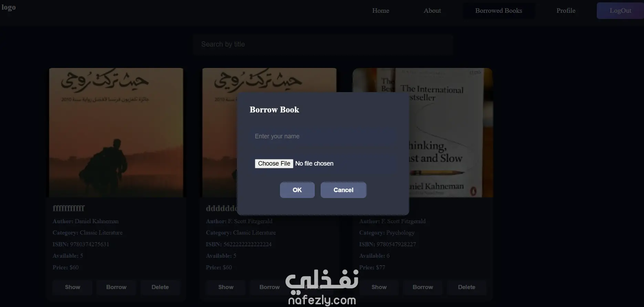Show details of ISBN 5622222222222224 book

[226, 287]
